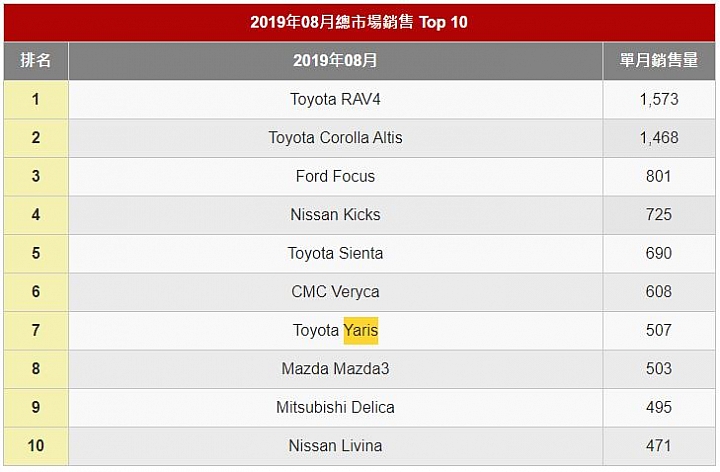Select the Nissan Livina row name
720x472 pixels.
[335, 446]
